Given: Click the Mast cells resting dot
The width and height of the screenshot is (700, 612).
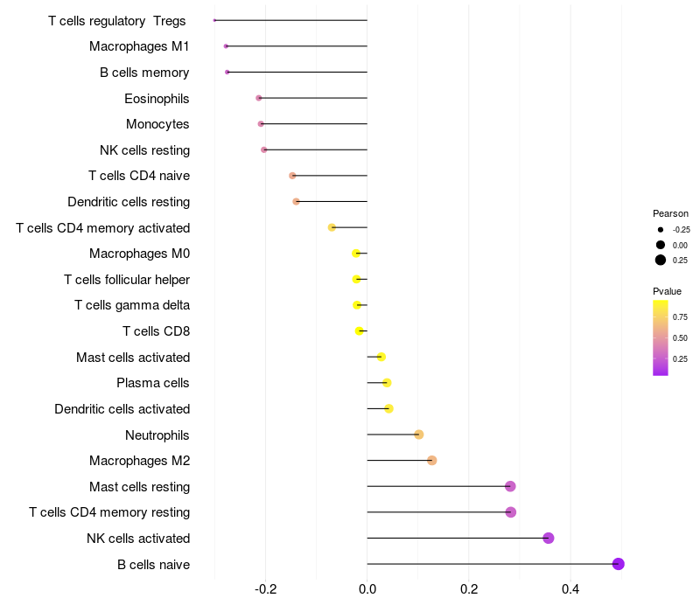Looking at the screenshot, I should (510, 486).
